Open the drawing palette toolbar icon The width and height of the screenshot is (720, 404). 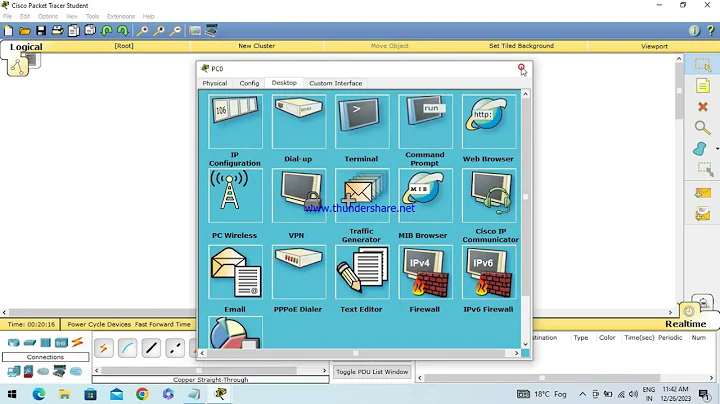click(195, 31)
